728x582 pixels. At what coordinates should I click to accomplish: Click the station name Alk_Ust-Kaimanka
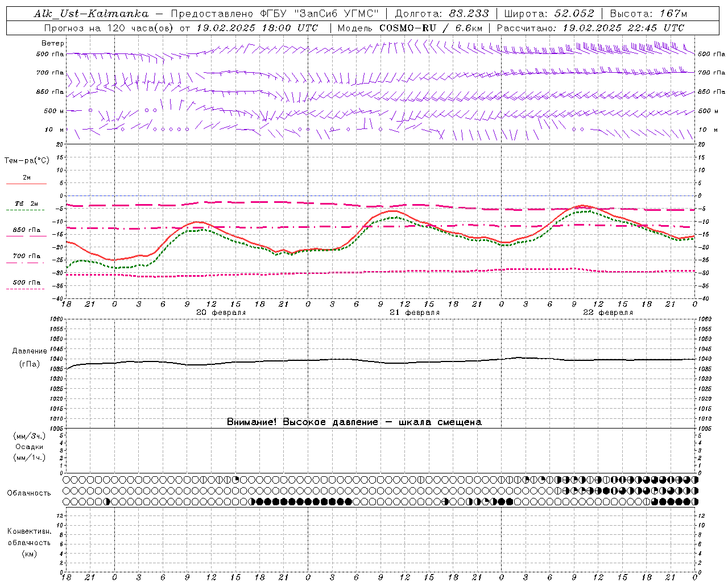click(x=91, y=14)
